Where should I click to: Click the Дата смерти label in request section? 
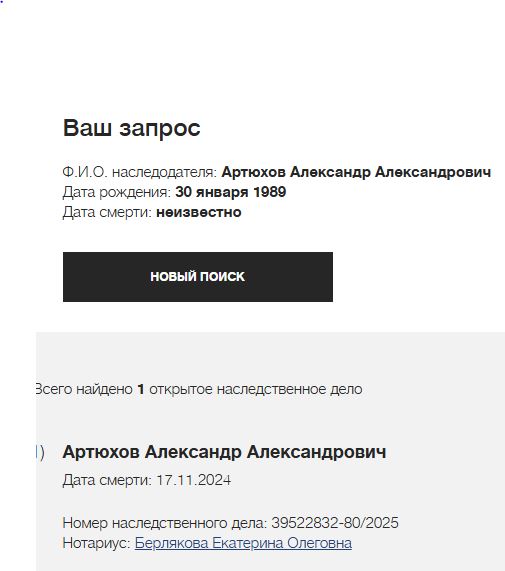point(107,212)
